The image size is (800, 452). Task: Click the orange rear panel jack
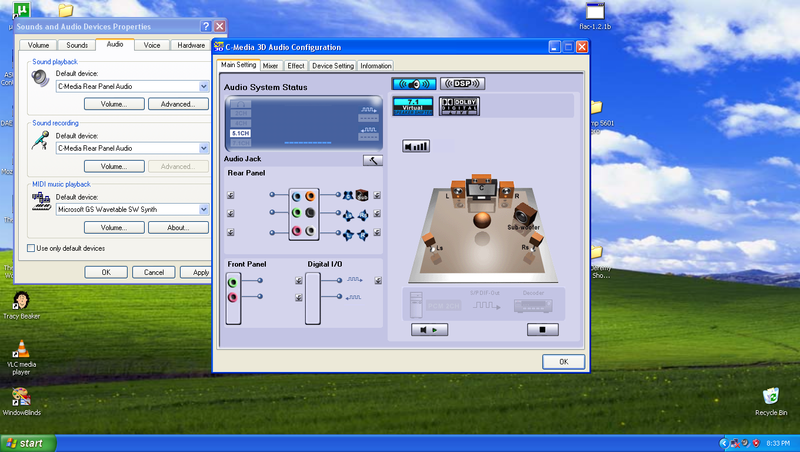tap(310, 196)
